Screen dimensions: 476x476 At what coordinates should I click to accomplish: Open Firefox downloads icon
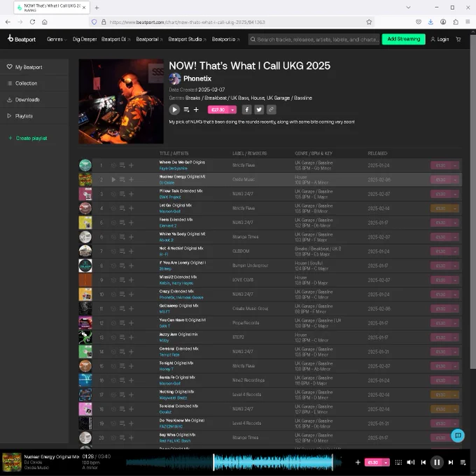point(430,22)
